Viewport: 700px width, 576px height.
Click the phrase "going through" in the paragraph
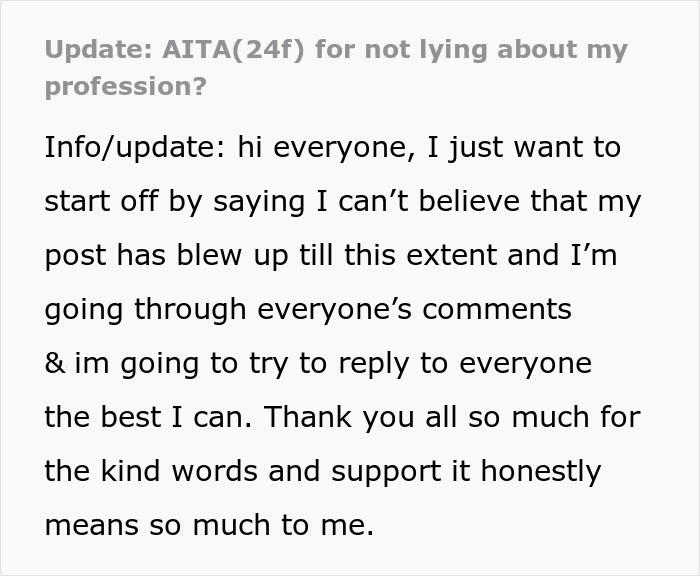tap(144, 309)
